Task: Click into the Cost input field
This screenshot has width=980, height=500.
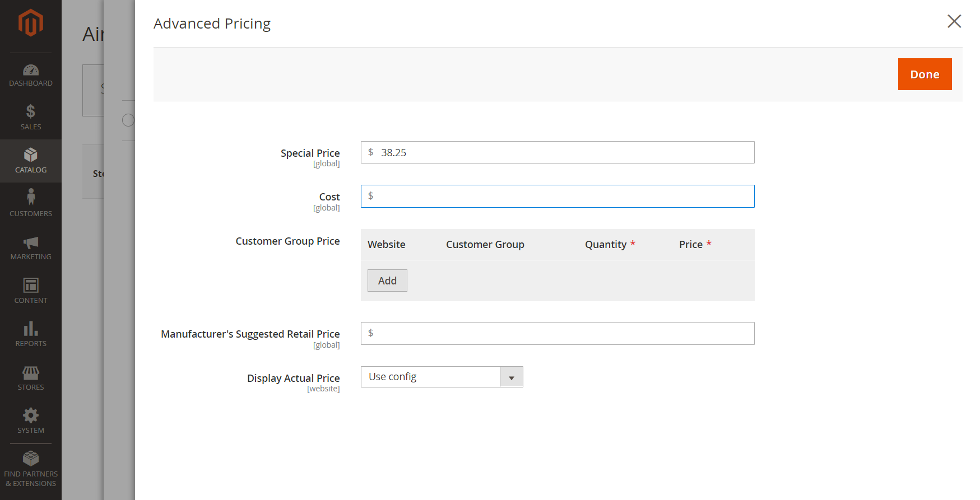Action: coord(558,196)
